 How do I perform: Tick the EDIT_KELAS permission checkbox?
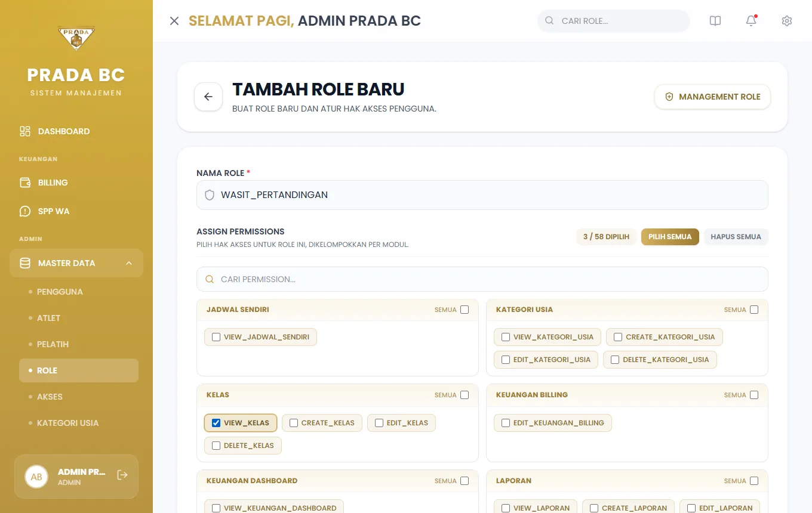[x=379, y=423]
